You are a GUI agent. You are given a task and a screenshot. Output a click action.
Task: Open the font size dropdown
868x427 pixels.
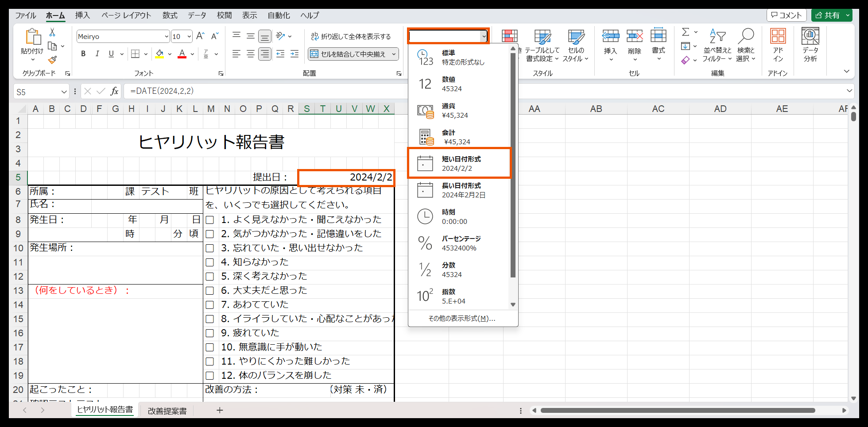pos(189,36)
